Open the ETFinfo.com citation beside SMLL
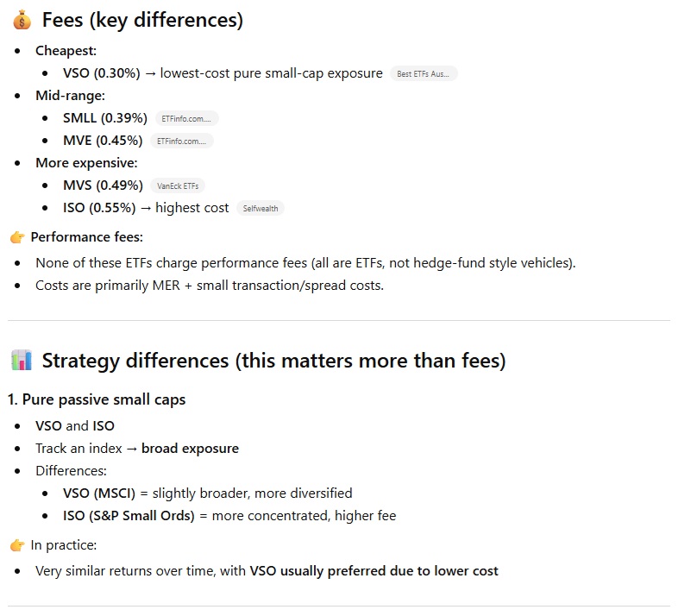Image resolution: width=678 pixels, height=616 pixels. pos(186,118)
